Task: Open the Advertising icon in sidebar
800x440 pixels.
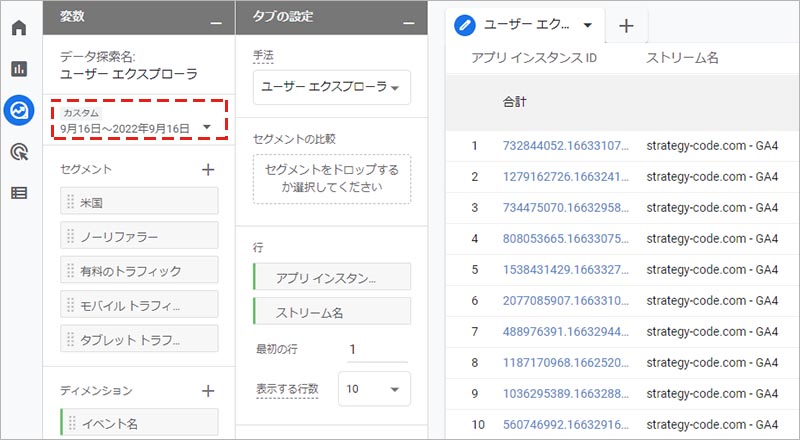Action: point(19,152)
